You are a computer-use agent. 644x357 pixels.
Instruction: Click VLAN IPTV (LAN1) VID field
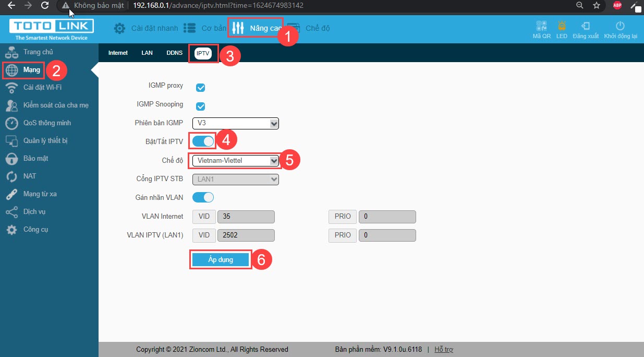(x=246, y=235)
